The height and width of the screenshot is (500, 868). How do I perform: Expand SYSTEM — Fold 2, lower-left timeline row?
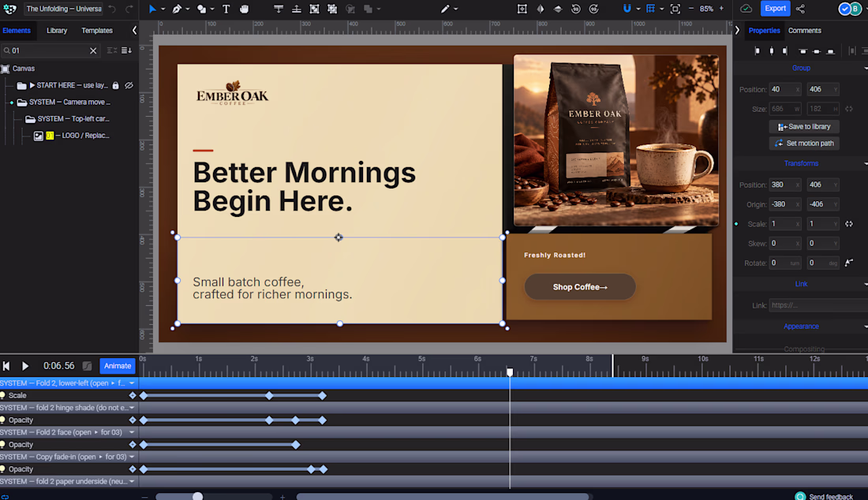(x=132, y=383)
